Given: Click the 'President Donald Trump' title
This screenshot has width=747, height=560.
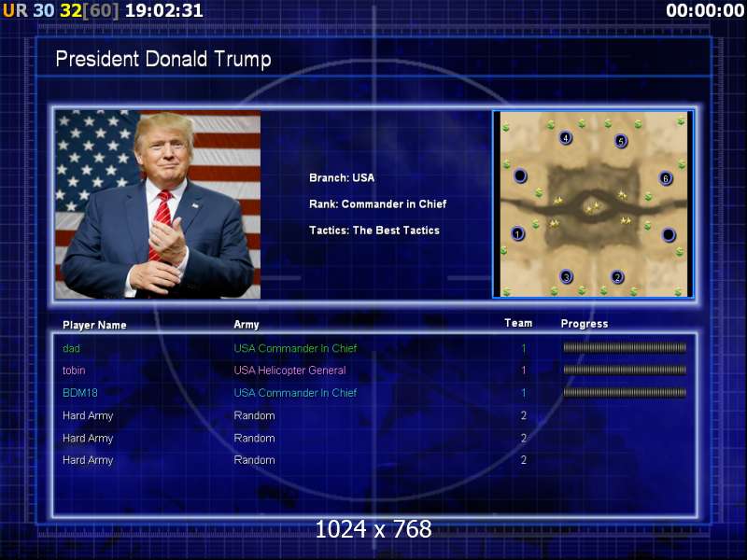Looking at the screenshot, I should coord(163,60).
